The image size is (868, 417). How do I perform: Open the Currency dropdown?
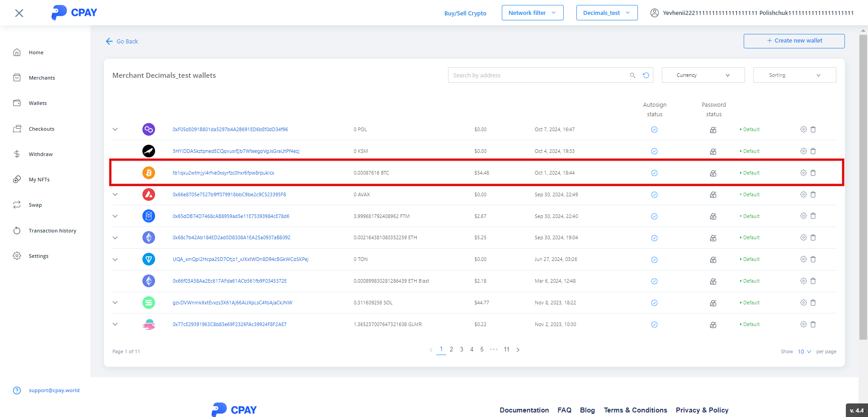click(x=703, y=75)
